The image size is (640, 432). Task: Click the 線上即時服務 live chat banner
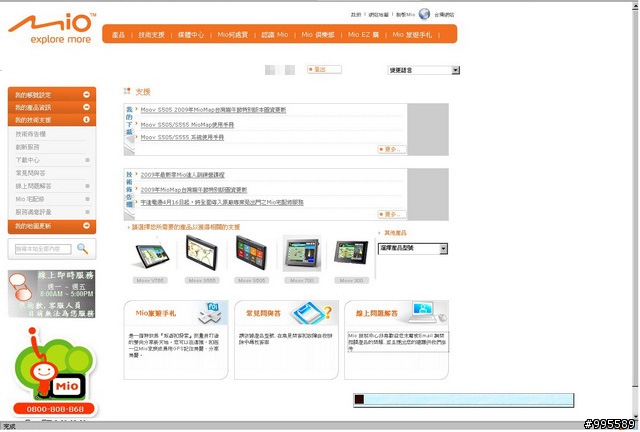51,294
